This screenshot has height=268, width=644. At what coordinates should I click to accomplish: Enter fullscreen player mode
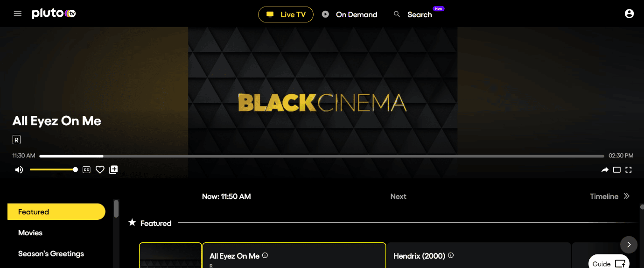pyautogui.click(x=629, y=170)
